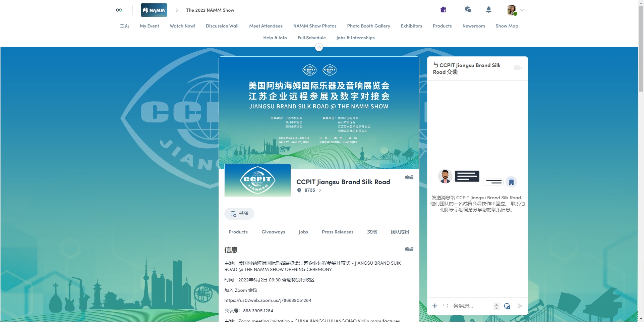Switch to the Jobs tab

(303, 232)
